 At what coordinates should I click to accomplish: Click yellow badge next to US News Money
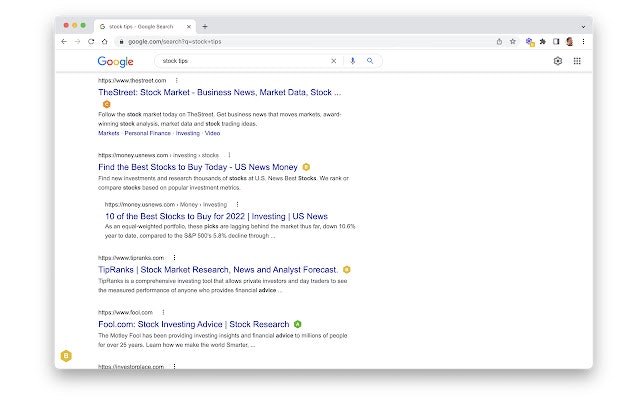pyautogui.click(x=306, y=167)
